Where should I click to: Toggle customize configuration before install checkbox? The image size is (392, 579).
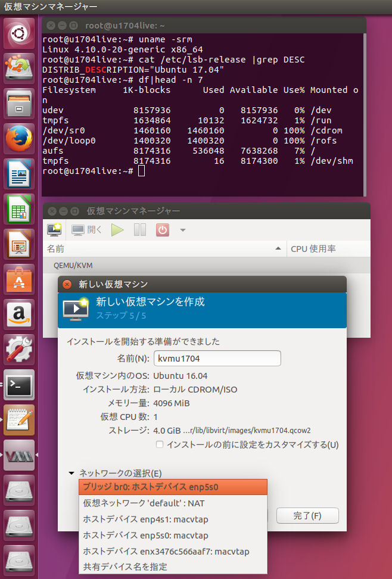(x=160, y=444)
